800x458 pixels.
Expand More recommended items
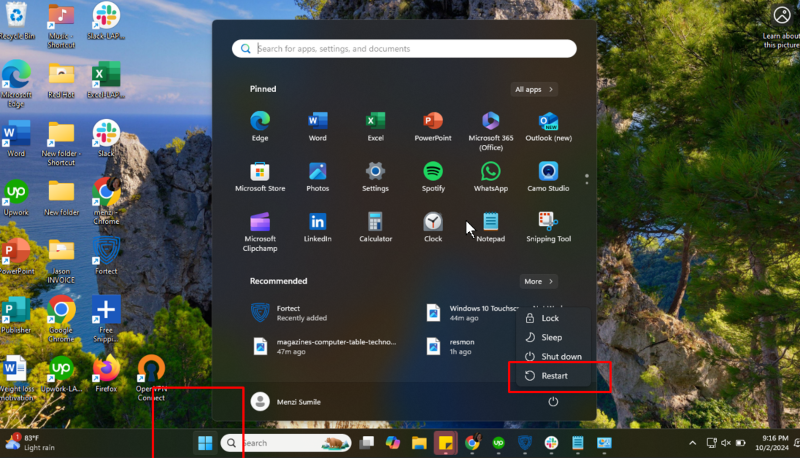tap(538, 281)
